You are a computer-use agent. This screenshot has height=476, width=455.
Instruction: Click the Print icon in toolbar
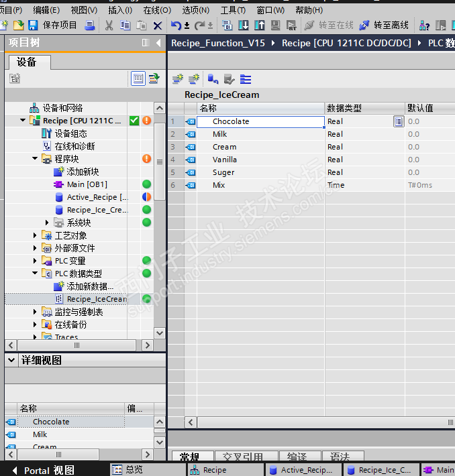point(89,25)
